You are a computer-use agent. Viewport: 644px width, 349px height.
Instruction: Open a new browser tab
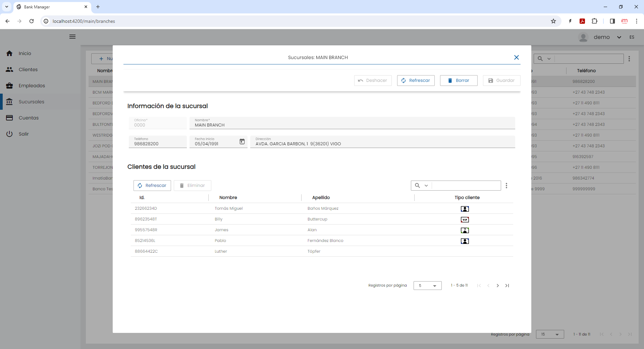click(x=98, y=7)
